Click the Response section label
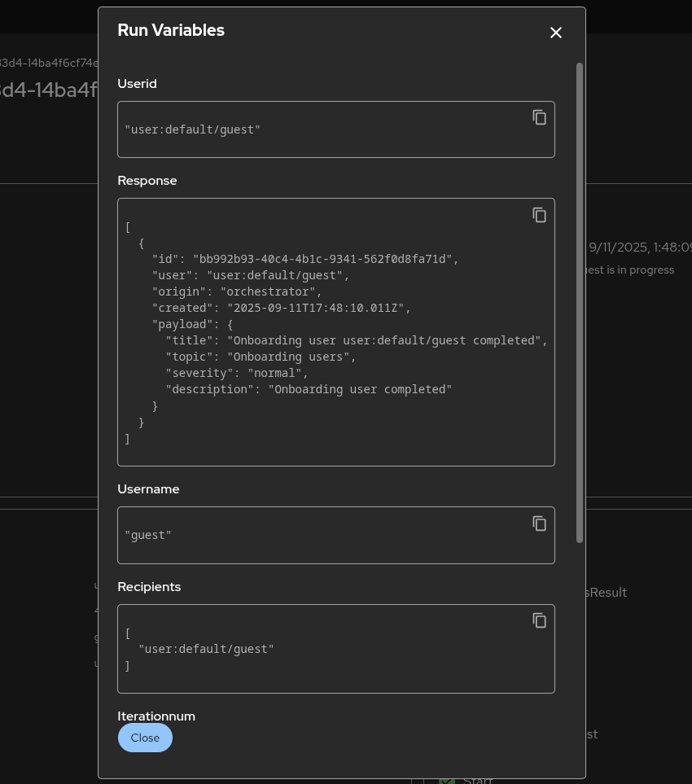Screen dimensions: 692x784 coord(147,181)
